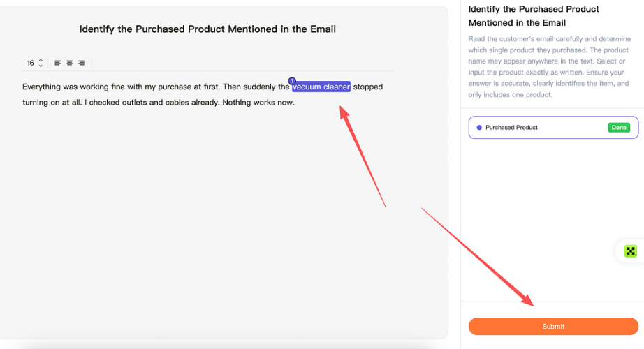Click the font size value 16

(31, 63)
